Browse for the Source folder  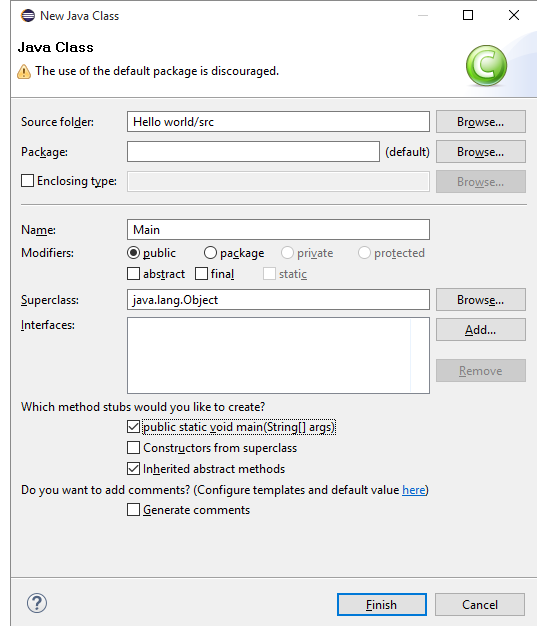click(481, 122)
